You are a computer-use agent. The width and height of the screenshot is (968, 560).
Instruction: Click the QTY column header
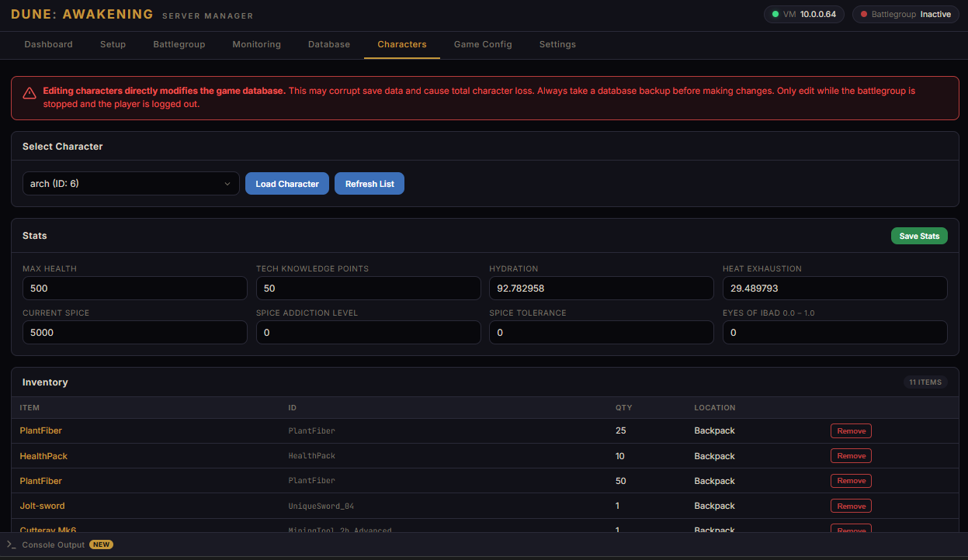[624, 407]
